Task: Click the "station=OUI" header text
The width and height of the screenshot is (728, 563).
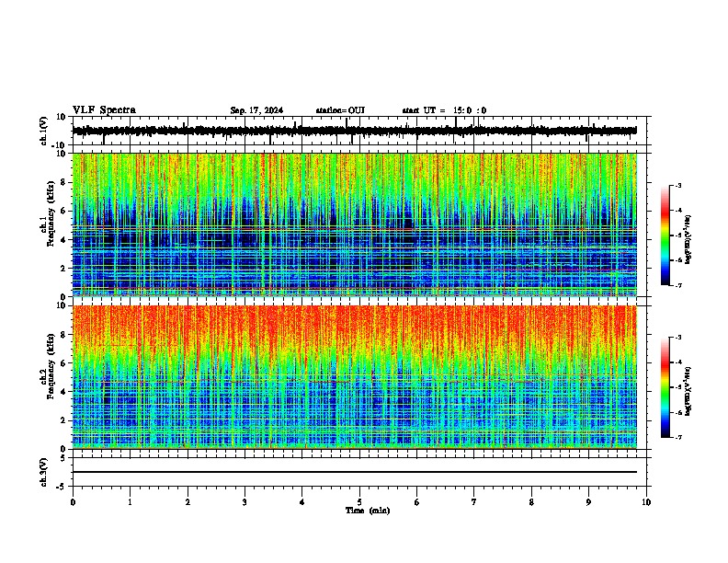Action: click(x=340, y=110)
